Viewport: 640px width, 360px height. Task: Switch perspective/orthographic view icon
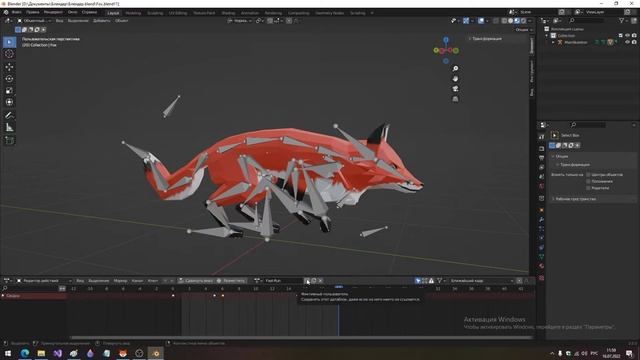click(x=455, y=99)
